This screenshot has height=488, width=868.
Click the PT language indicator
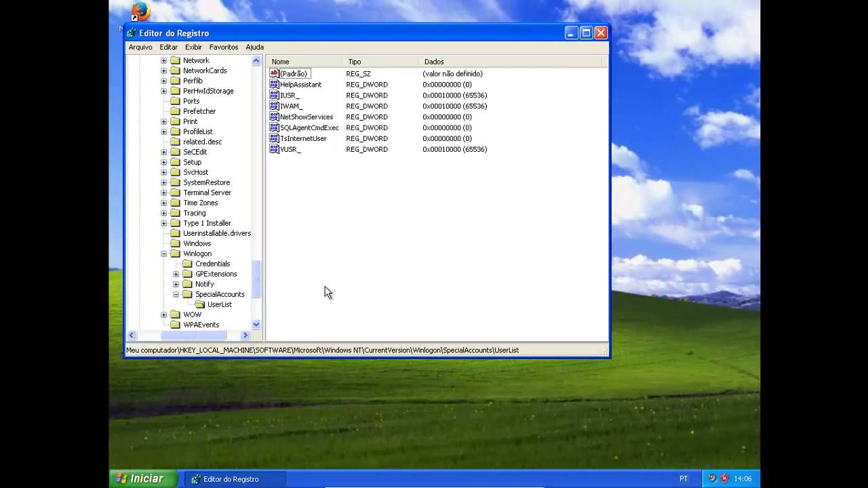click(684, 479)
